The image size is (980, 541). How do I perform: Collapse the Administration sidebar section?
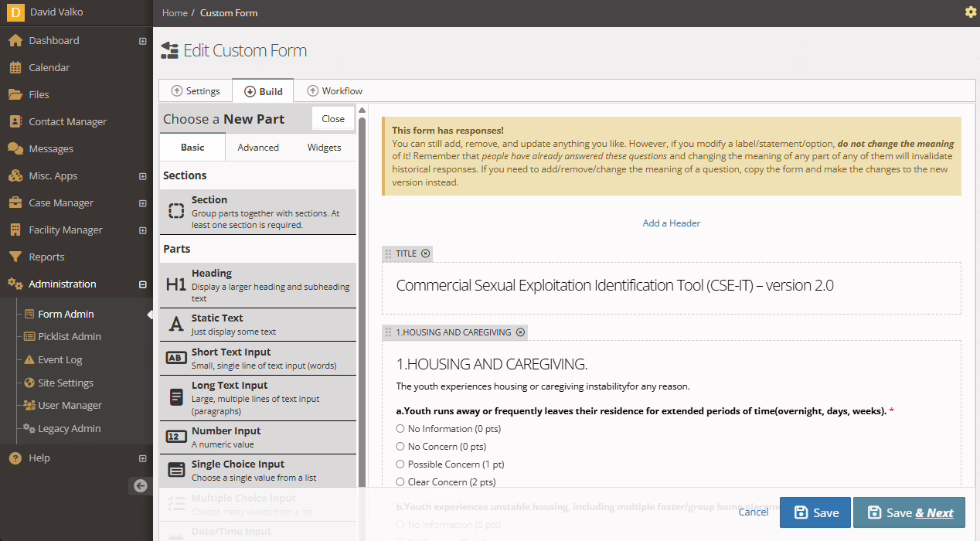[142, 284]
